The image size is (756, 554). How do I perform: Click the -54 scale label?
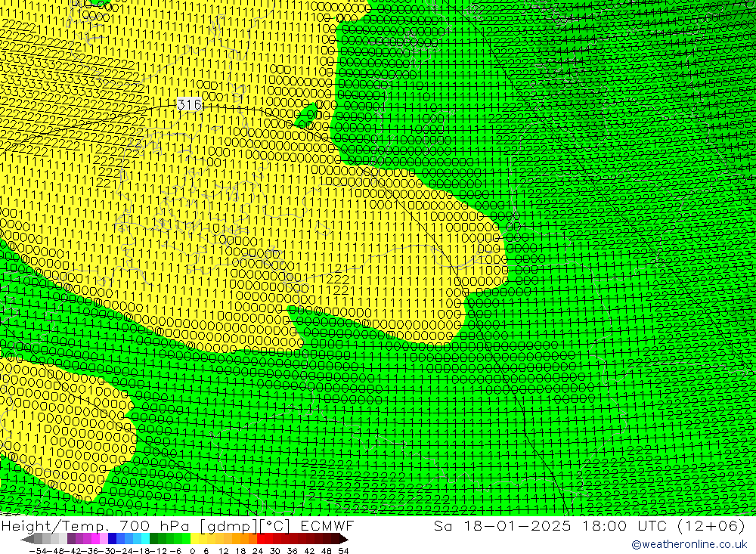coord(37,551)
